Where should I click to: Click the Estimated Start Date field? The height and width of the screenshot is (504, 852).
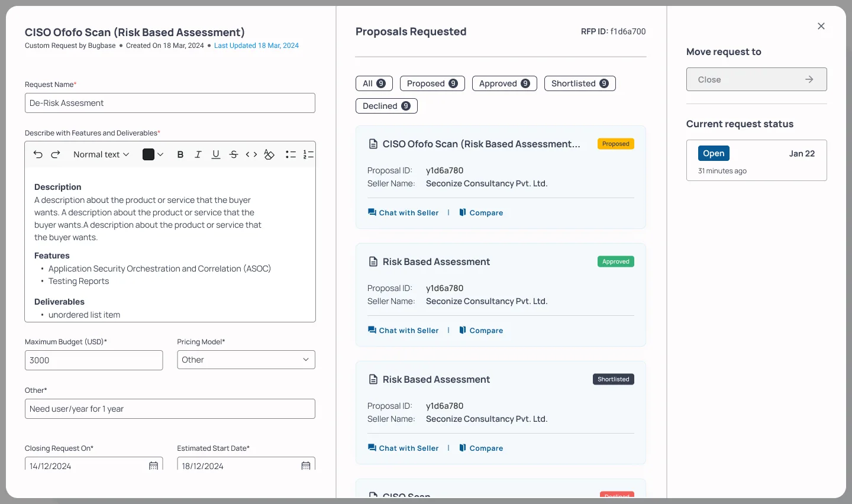tap(246, 464)
